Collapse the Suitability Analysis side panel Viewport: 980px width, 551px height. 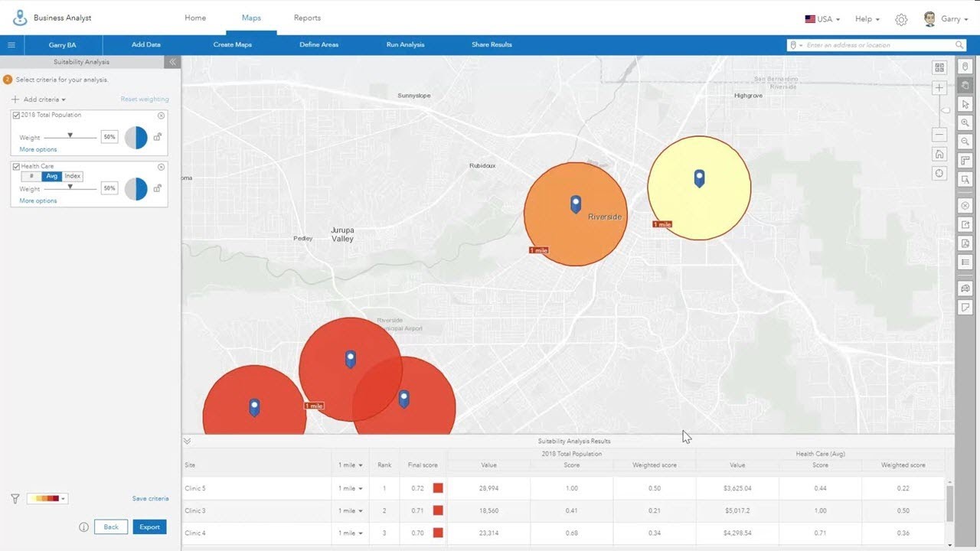(172, 62)
